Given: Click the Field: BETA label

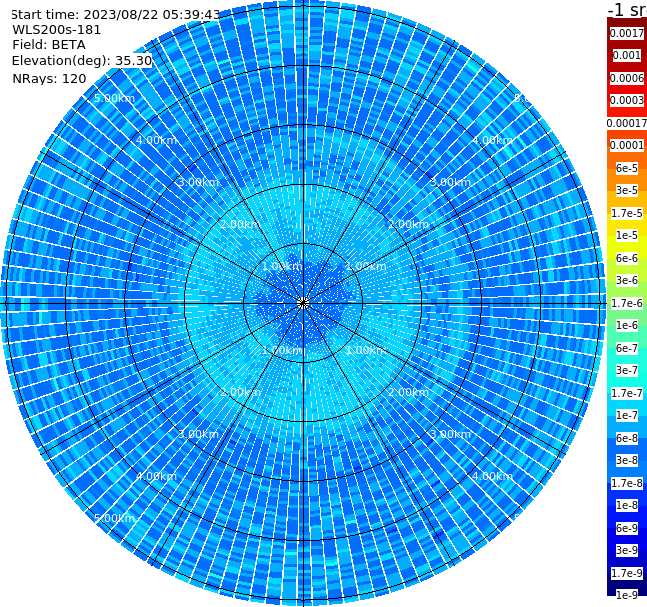Looking at the screenshot, I should pyautogui.click(x=49, y=45).
